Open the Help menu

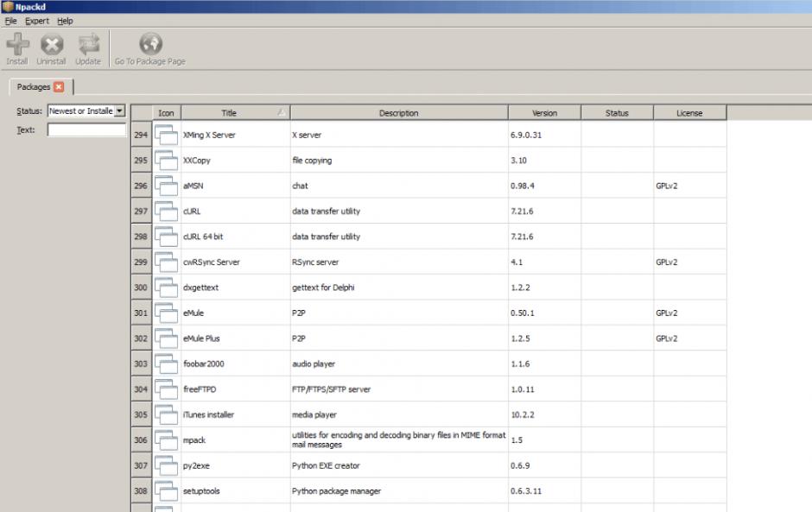65,21
